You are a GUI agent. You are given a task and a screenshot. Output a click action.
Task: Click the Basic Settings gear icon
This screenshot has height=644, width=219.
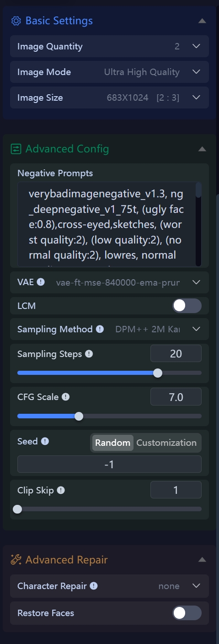coord(16,21)
